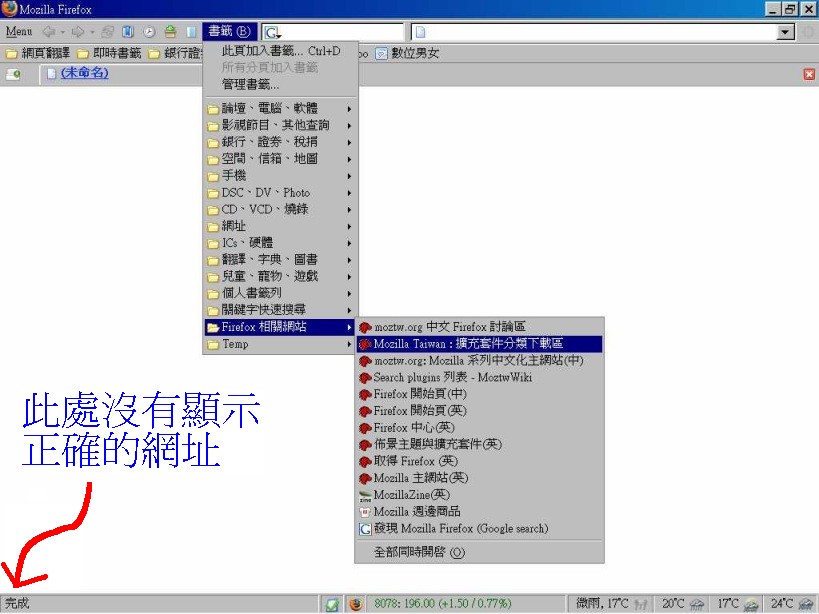This screenshot has width=819, height=614.
Task: Open the Google search engine selector
Action: [x=273, y=33]
